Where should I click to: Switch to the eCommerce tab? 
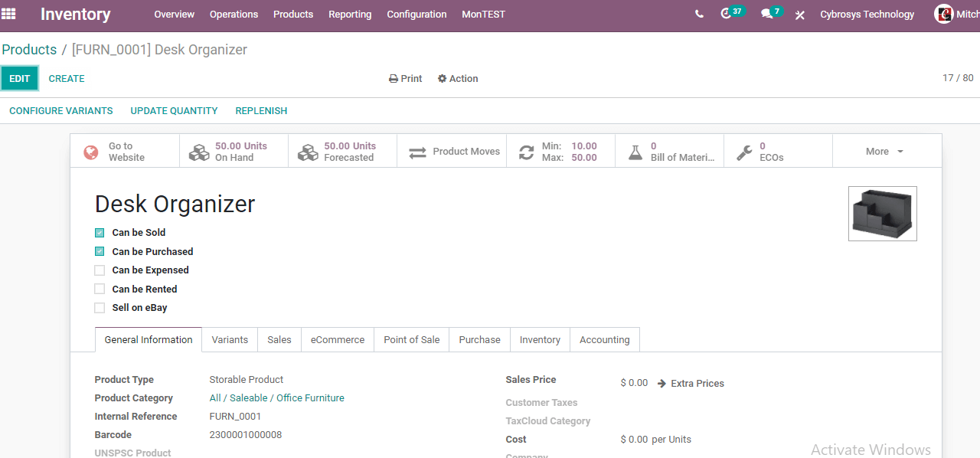click(338, 340)
